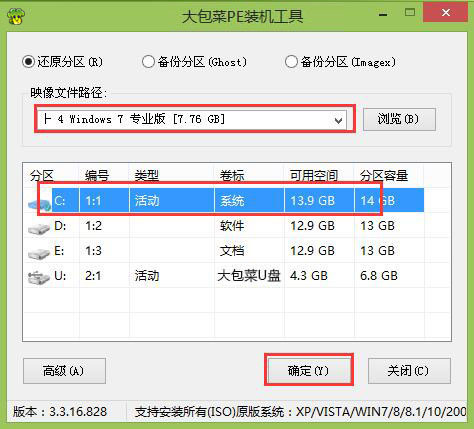
Task: Click 13 GB capacity in E: row
Action: tap(377, 251)
